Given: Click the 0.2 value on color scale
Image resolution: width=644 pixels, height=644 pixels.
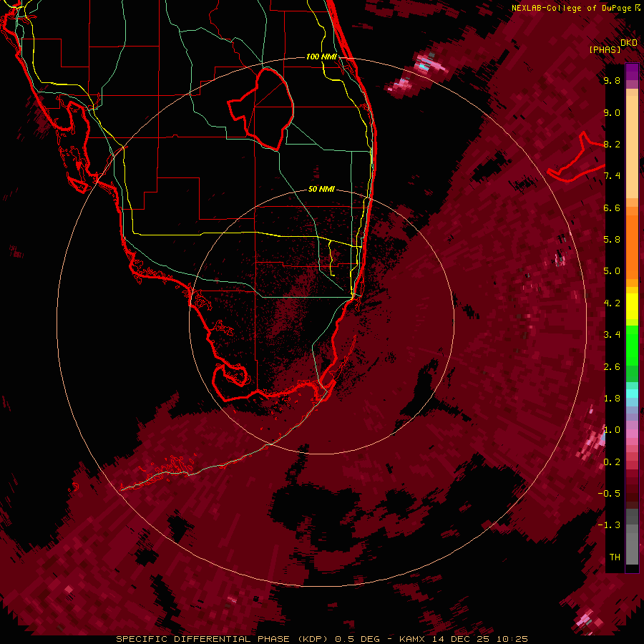Looking at the screenshot, I should pyautogui.click(x=612, y=462).
